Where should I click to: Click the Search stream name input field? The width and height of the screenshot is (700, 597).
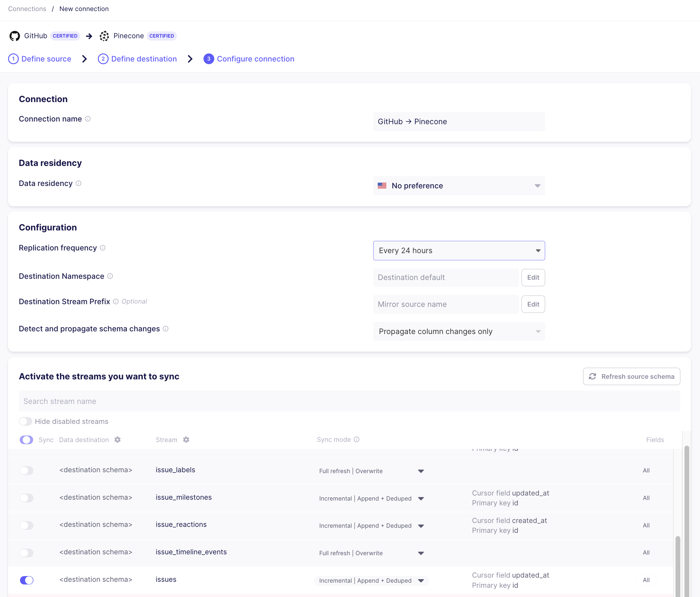click(x=203, y=401)
